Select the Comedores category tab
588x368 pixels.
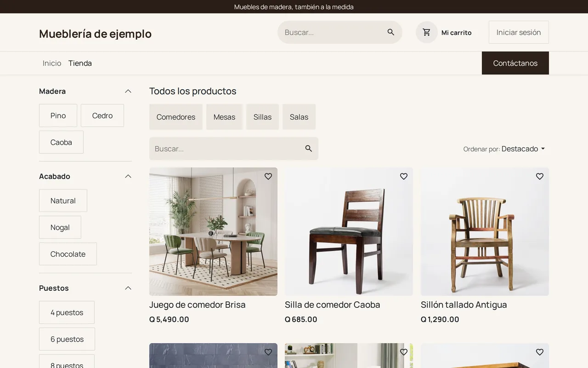coord(176,117)
